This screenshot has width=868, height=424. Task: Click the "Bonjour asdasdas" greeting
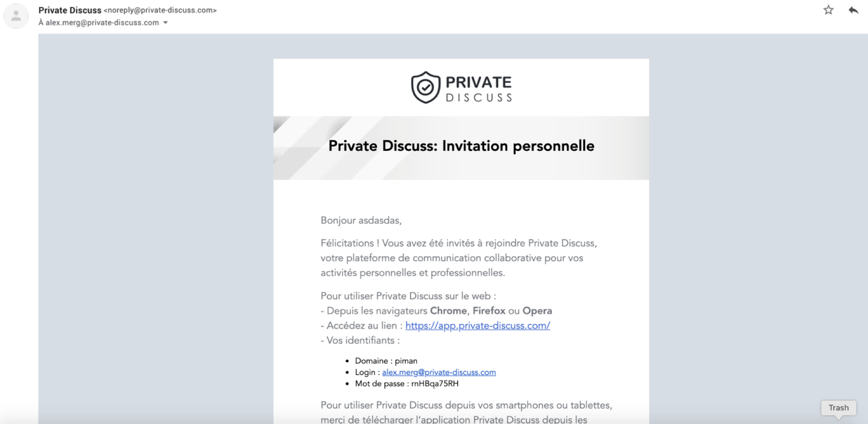(361, 221)
